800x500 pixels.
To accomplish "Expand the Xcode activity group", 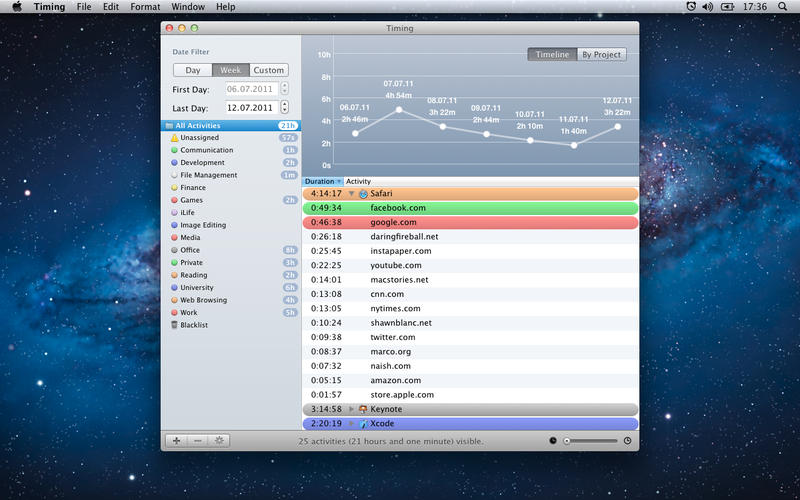I will click(x=351, y=423).
